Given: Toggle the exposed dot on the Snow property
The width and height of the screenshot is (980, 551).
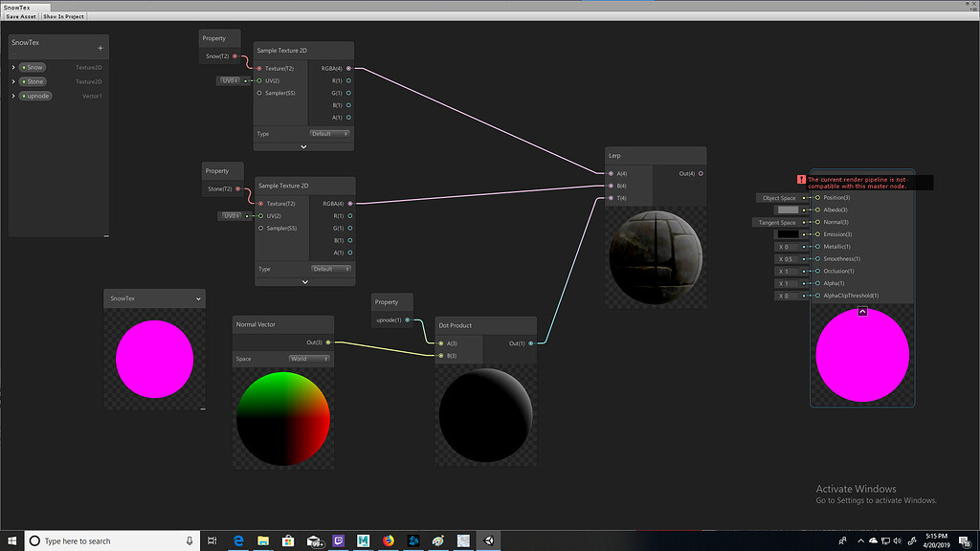Looking at the screenshot, I should point(24,67).
